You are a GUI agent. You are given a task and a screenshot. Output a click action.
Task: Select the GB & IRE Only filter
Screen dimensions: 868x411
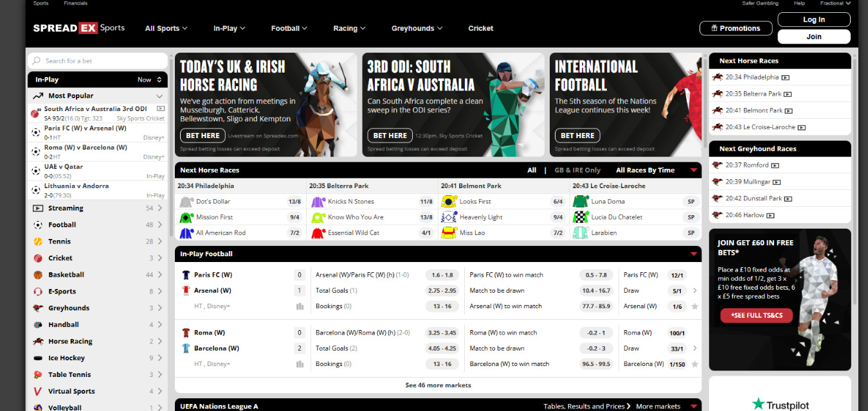[x=576, y=170]
